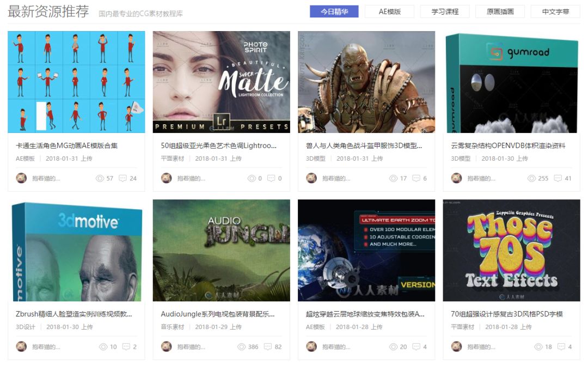588x365 pixels.
Task: Click subtitle 国内最专业的CG素材教程库
Action: coord(140,14)
